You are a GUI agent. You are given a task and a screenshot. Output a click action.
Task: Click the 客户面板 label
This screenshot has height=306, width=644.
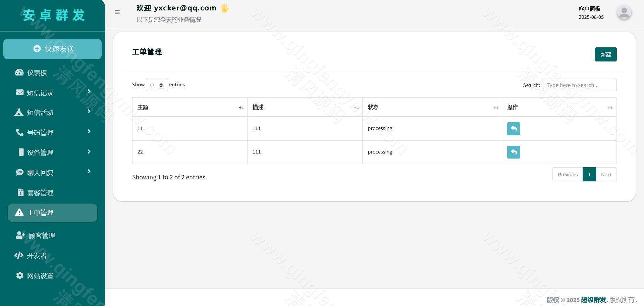click(589, 9)
